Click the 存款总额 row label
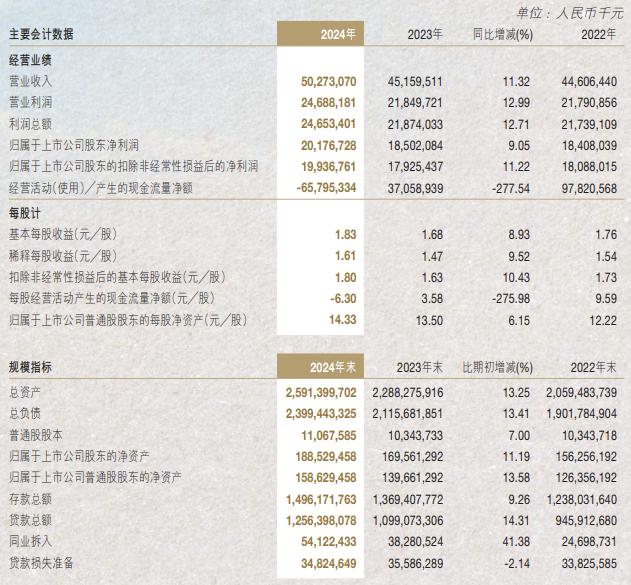 point(30,499)
